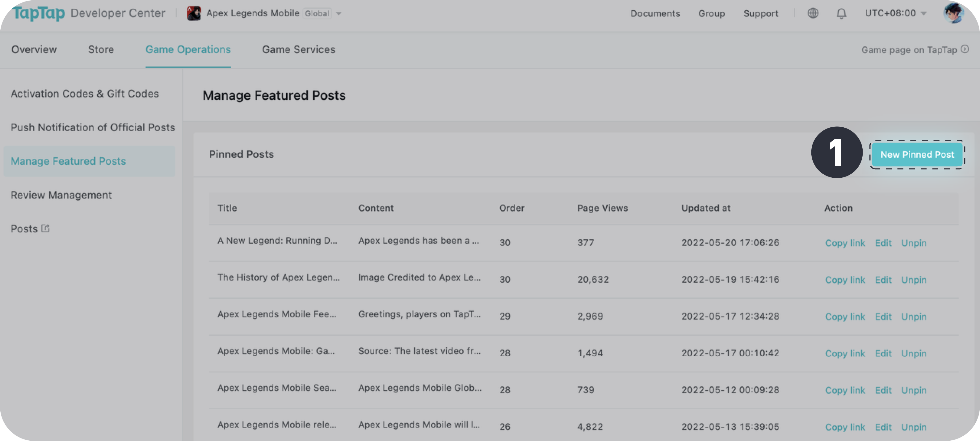Open the language globe icon
The image size is (980, 441).
[813, 13]
